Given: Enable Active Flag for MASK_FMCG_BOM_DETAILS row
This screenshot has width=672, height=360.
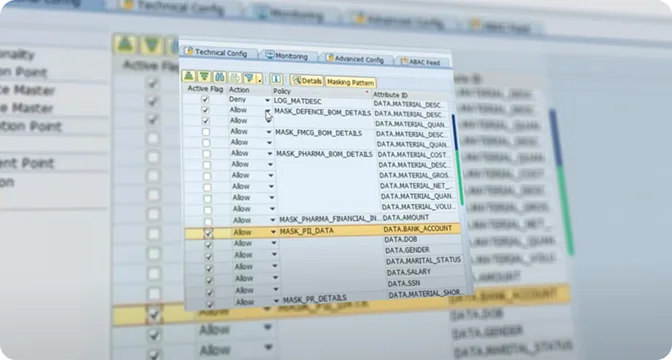Looking at the screenshot, I should 206,132.
